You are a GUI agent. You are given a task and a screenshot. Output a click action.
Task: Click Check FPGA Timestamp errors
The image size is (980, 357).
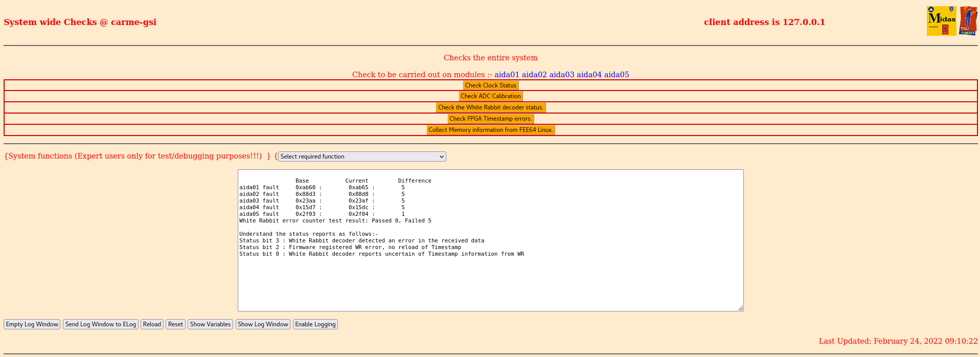point(490,119)
